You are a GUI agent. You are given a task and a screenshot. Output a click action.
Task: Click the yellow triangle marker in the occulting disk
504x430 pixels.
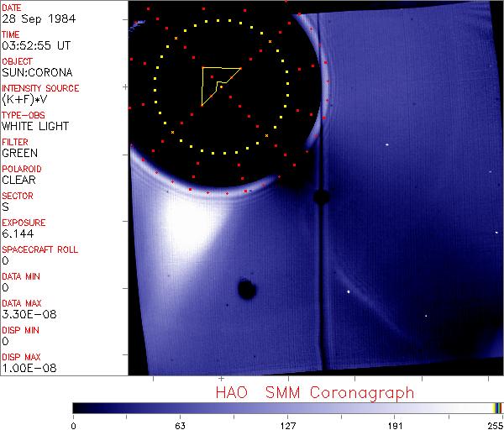[218, 84]
